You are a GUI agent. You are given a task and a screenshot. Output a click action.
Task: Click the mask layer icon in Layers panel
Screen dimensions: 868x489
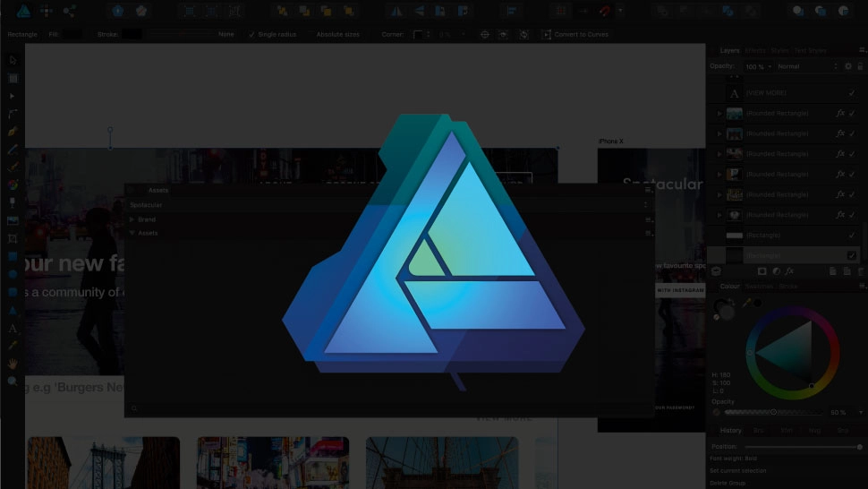pyautogui.click(x=762, y=270)
